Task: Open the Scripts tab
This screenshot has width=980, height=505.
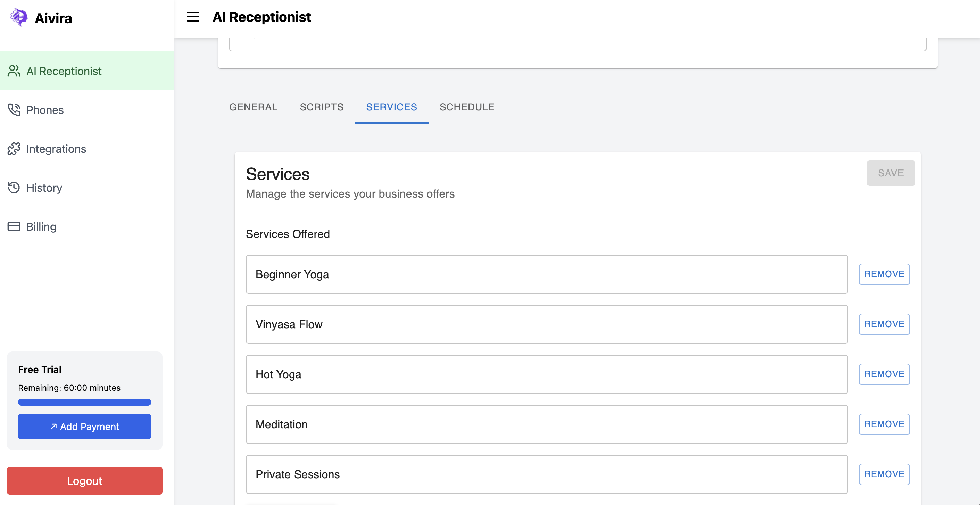Action: click(322, 107)
